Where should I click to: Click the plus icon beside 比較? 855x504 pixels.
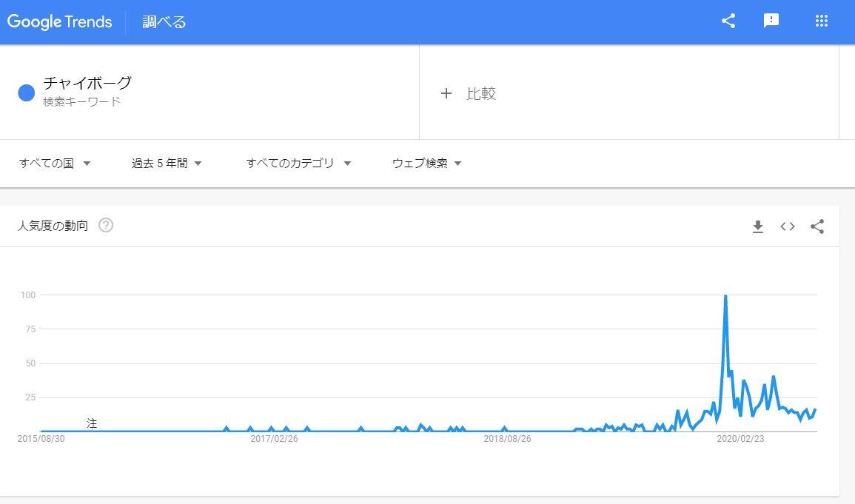[x=446, y=93]
